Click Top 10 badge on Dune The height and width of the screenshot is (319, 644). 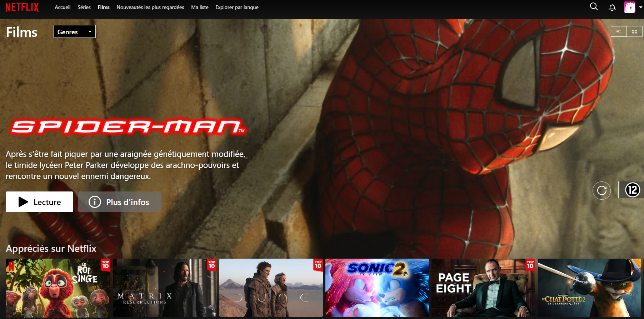tap(318, 265)
